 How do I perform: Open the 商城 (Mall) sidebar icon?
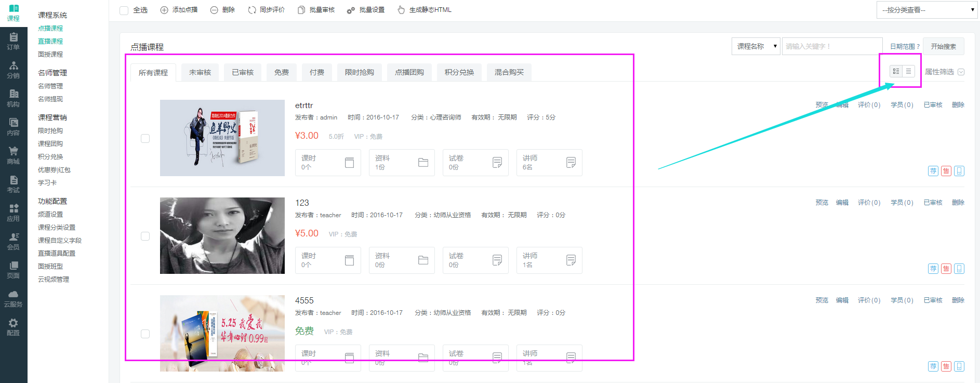pyautogui.click(x=14, y=155)
